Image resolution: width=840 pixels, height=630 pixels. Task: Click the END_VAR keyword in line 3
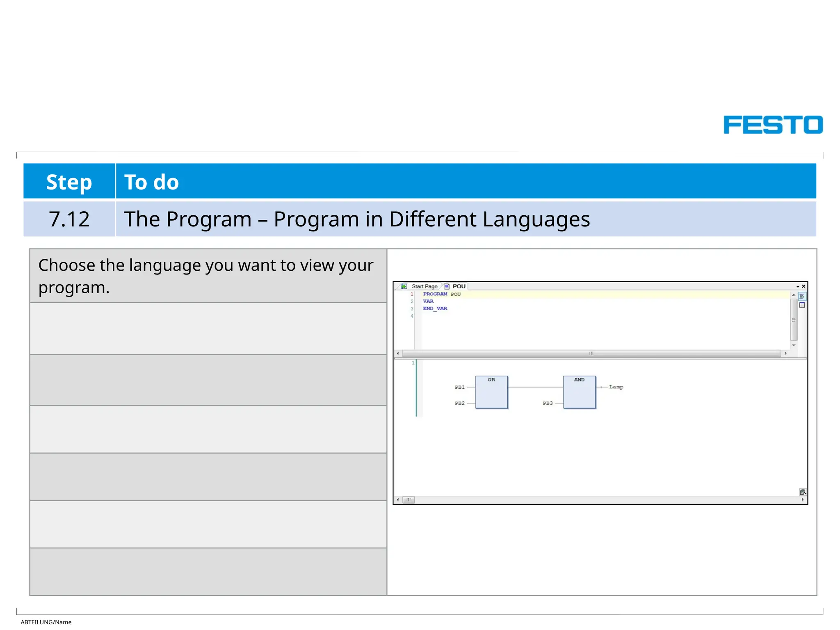[435, 308]
